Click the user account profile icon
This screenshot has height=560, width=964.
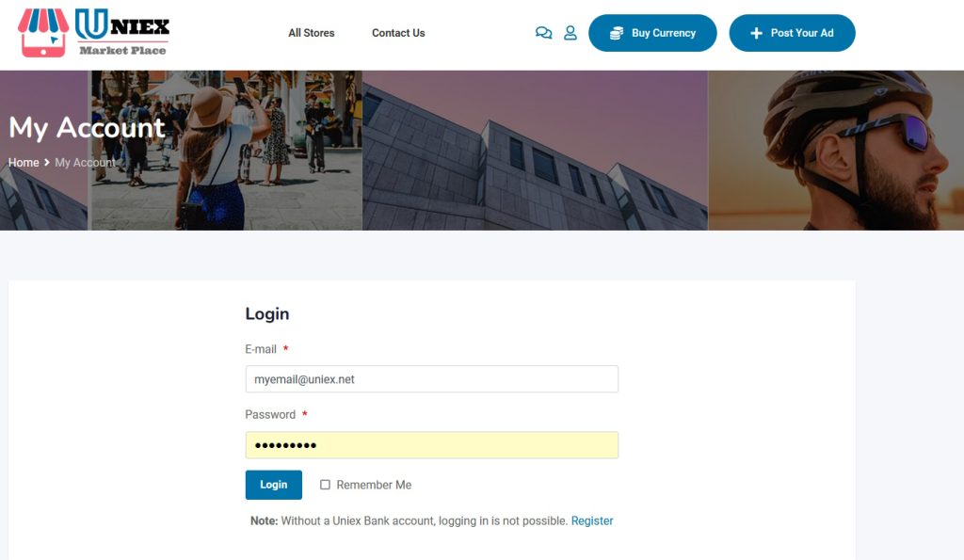tap(570, 33)
